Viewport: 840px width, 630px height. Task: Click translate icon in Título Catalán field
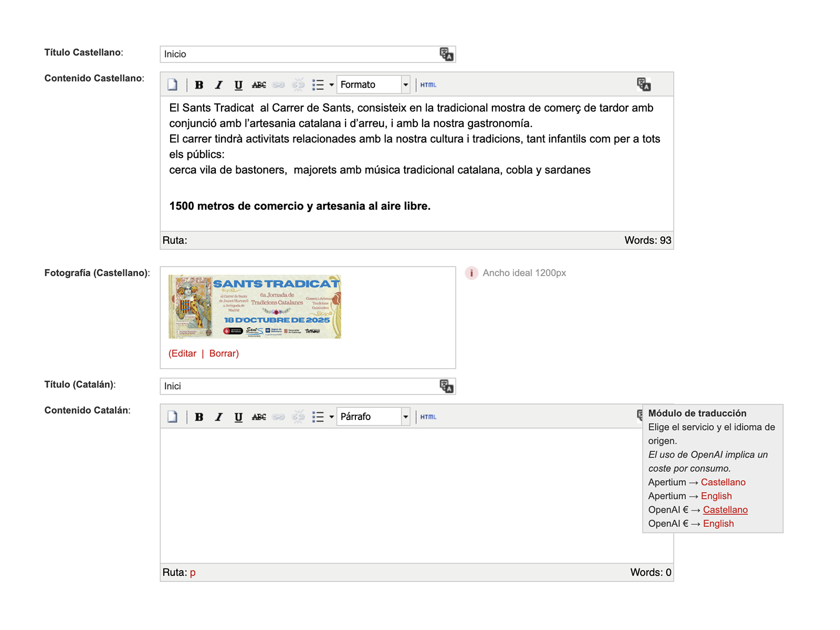click(x=446, y=386)
